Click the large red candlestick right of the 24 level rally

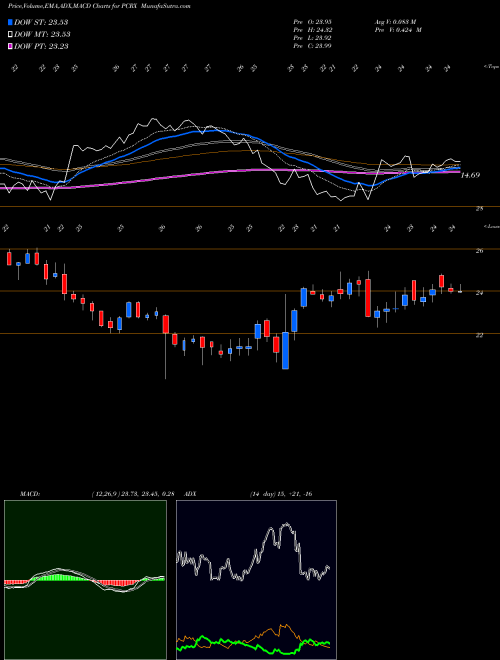click(368, 298)
